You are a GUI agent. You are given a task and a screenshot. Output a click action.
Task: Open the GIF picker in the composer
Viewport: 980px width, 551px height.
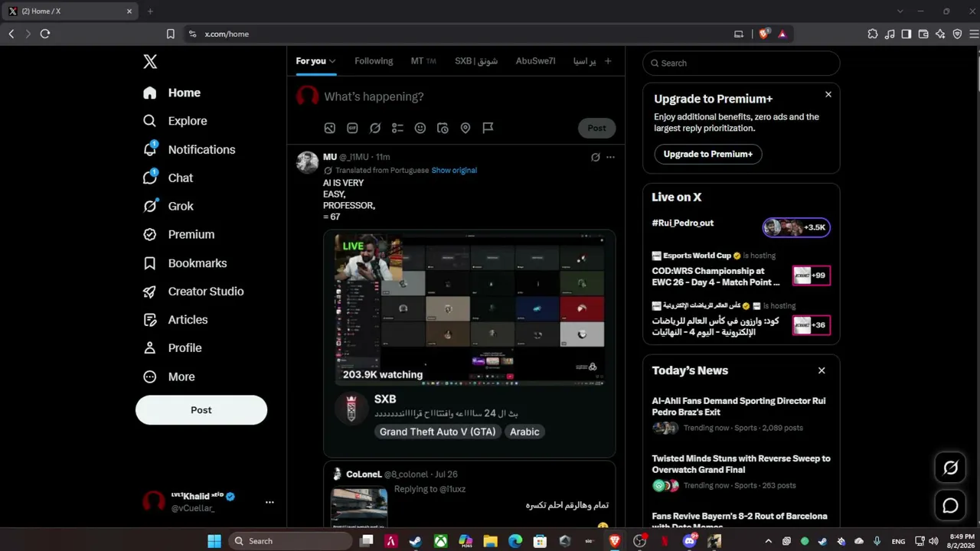[x=352, y=128]
